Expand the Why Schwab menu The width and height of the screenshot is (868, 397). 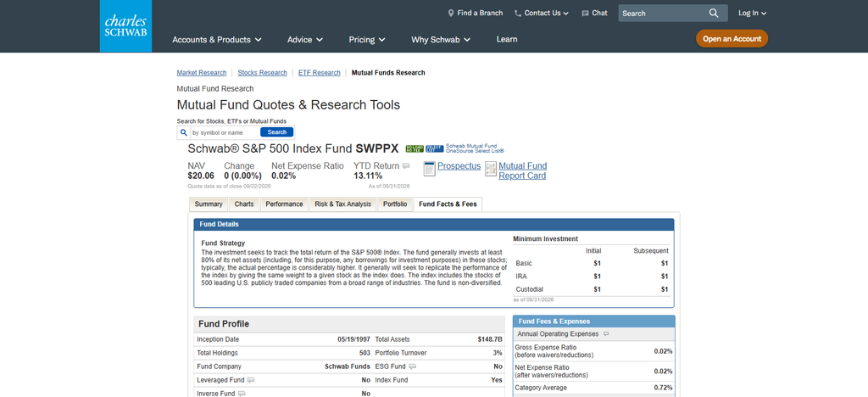coord(441,39)
